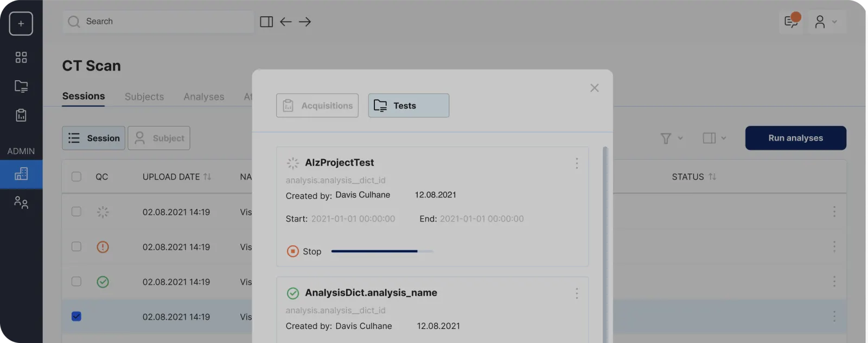Image resolution: width=868 pixels, height=343 pixels.
Task: Click the AlzProjectTest progress bar
Action: click(x=382, y=251)
